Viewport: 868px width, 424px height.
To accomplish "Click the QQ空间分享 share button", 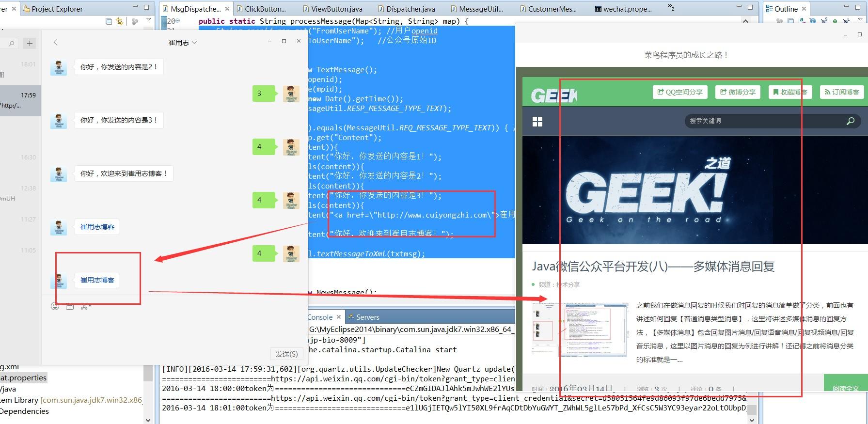I will 680,92.
